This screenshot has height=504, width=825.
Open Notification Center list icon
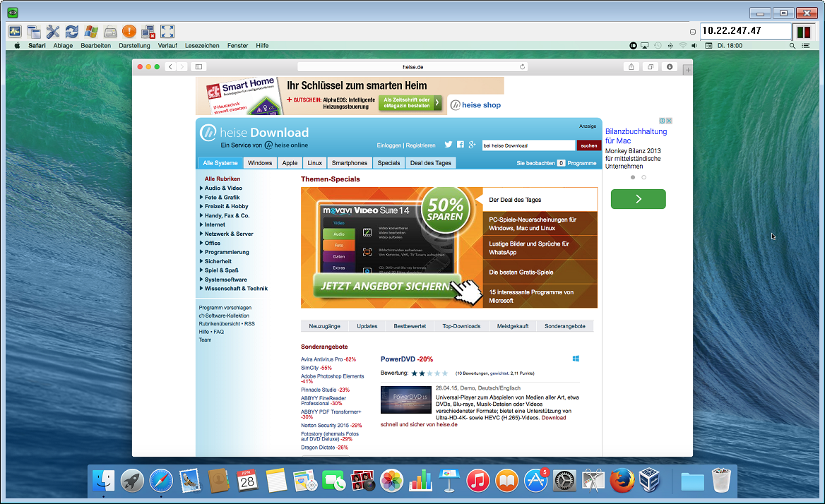tap(805, 46)
